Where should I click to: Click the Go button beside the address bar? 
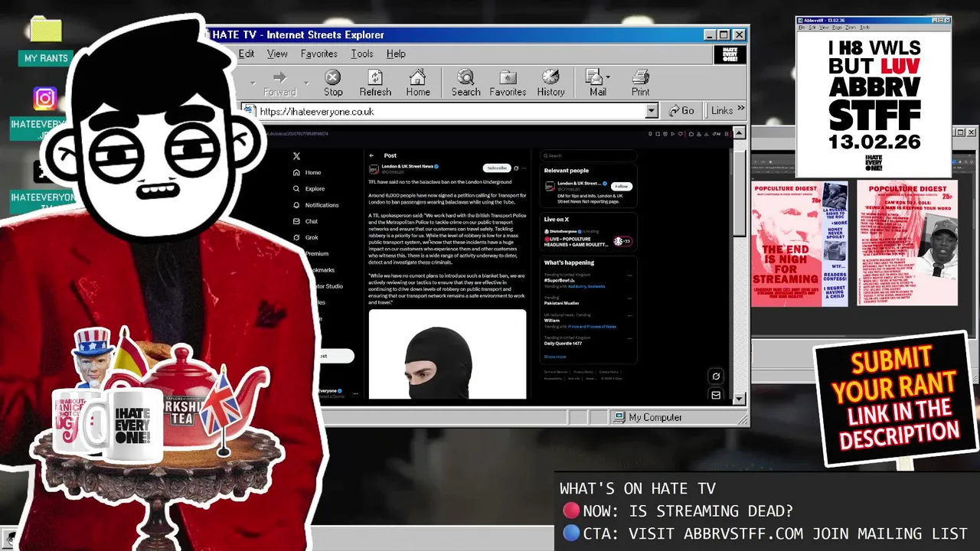tap(681, 111)
